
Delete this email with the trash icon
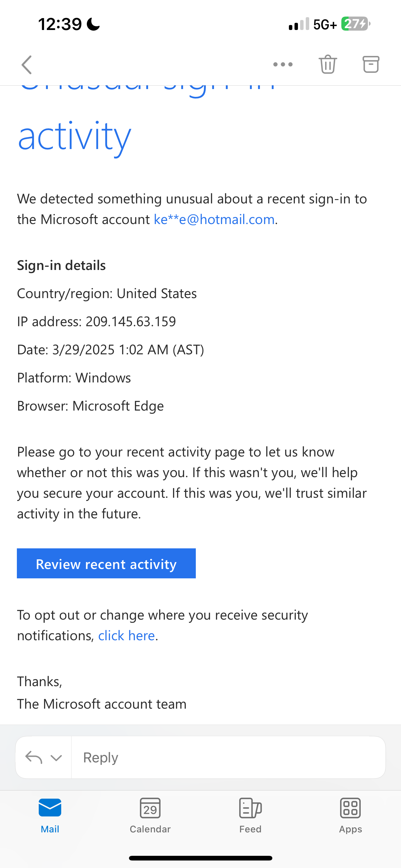point(328,64)
